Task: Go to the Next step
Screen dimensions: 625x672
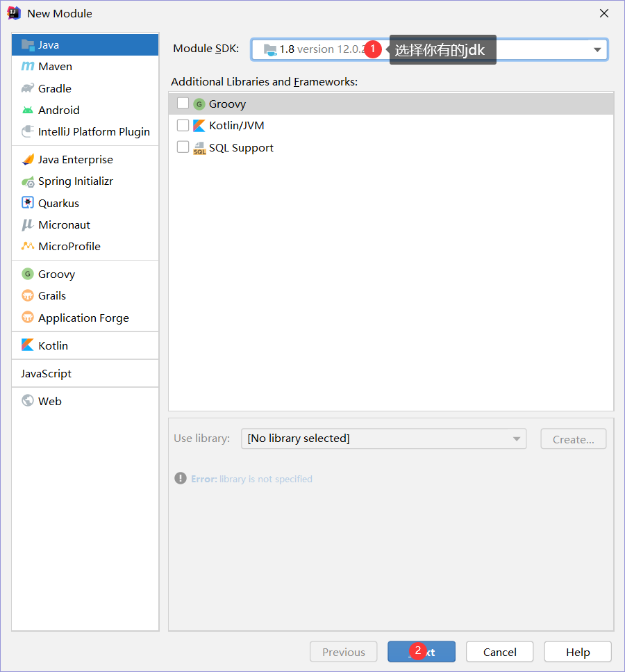Action: click(x=422, y=651)
